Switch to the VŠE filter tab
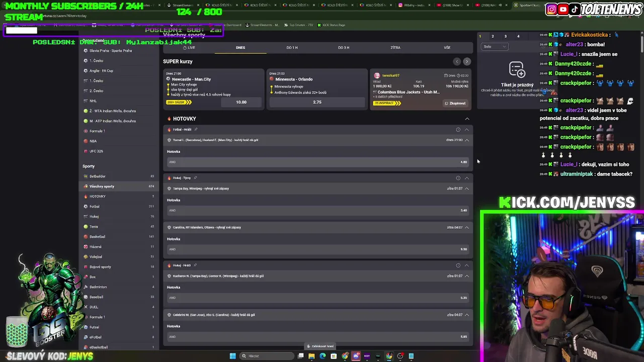644x362 pixels. pyautogui.click(x=447, y=48)
